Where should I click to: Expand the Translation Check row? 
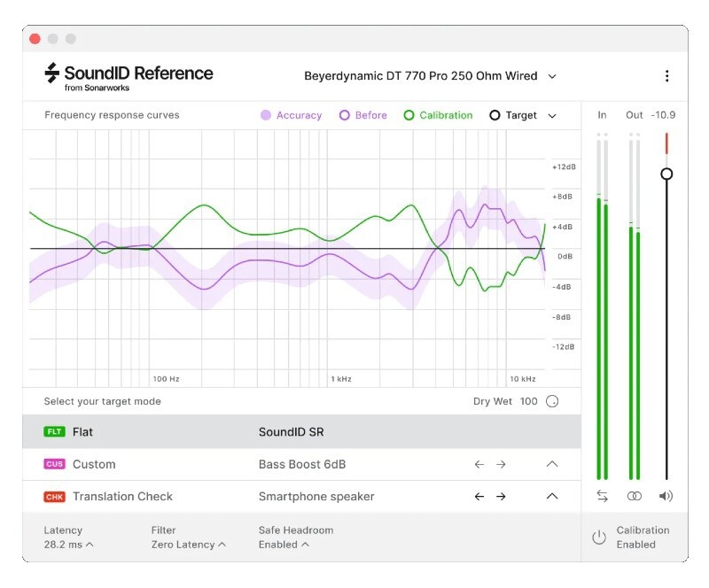(x=552, y=497)
